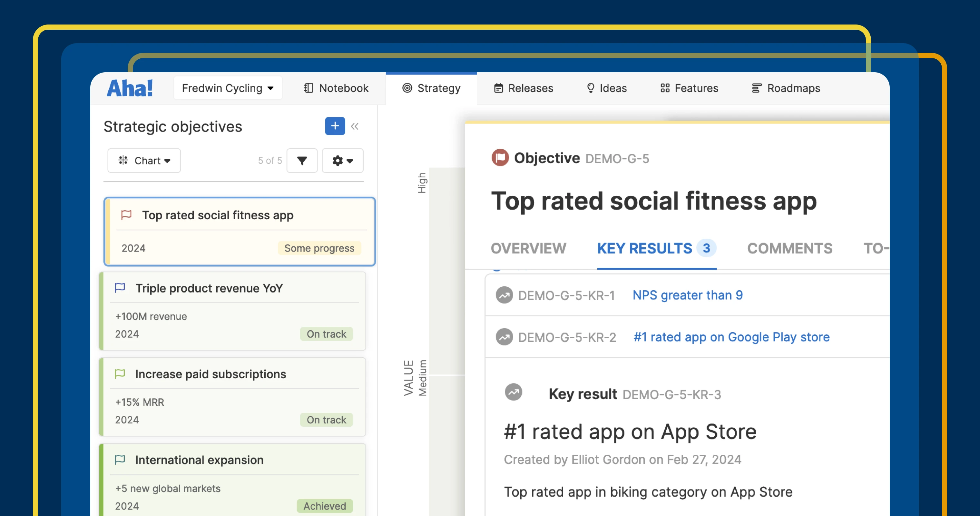Open the objectives filter funnel

point(302,161)
